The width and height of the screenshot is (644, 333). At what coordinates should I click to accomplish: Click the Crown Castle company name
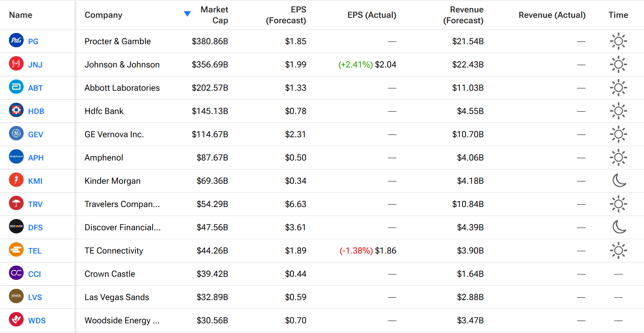tap(110, 274)
